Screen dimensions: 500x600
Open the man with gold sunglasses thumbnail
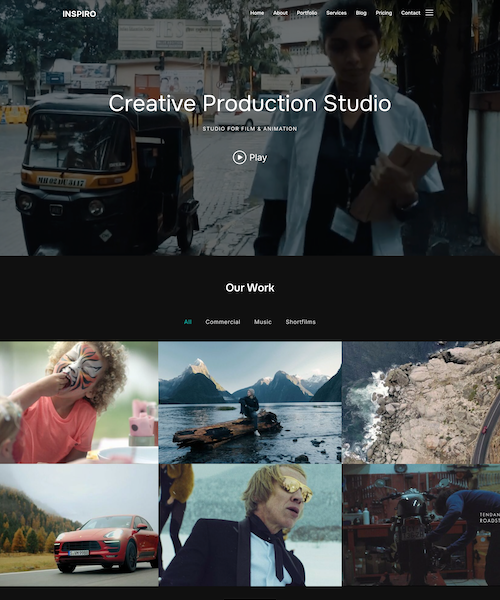[250, 525]
